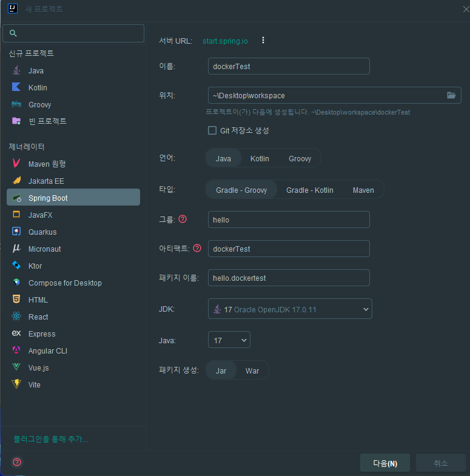Enable the Git 저장소 생성 checkbox

tap(212, 130)
